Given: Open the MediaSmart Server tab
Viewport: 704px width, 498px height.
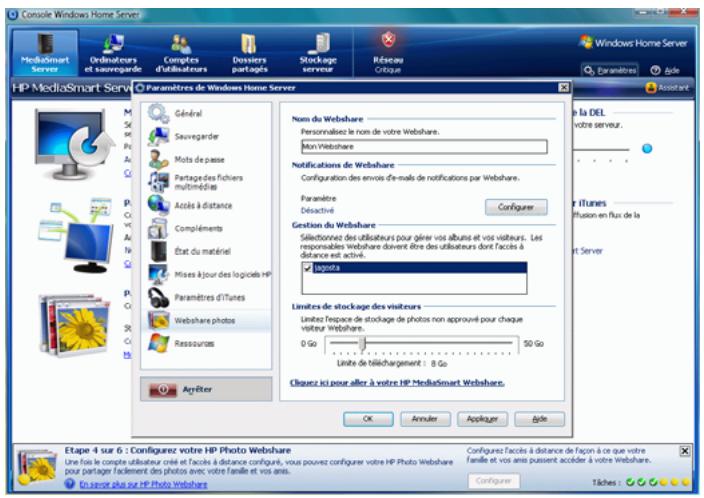Looking at the screenshot, I should point(45,53).
